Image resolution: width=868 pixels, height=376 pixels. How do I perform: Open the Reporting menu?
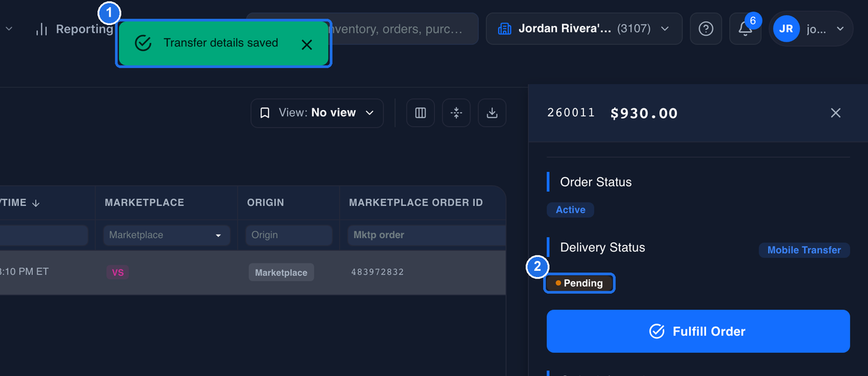74,29
